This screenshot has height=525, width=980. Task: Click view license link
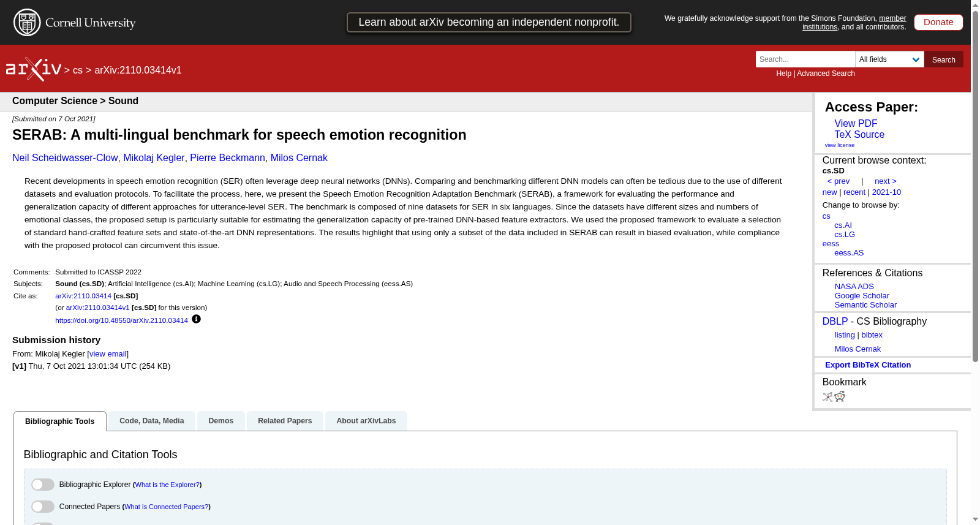[x=840, y=145]
